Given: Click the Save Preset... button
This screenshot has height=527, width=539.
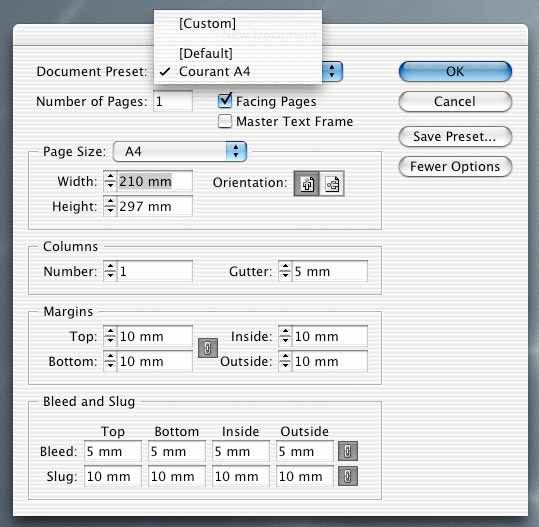Looking at the screenshot, I should click(455, 136).
